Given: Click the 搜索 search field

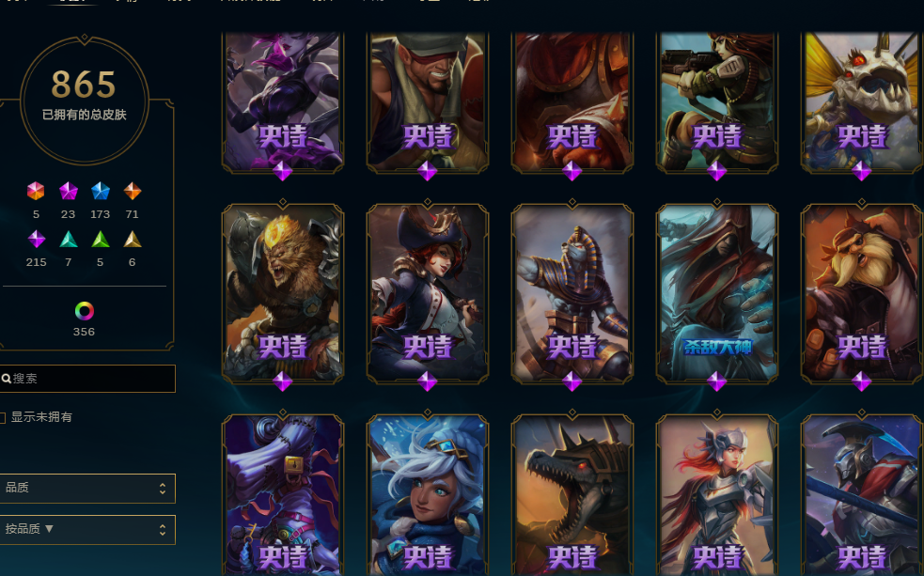Looking at the screenshot, I should [x=87, y=379].
